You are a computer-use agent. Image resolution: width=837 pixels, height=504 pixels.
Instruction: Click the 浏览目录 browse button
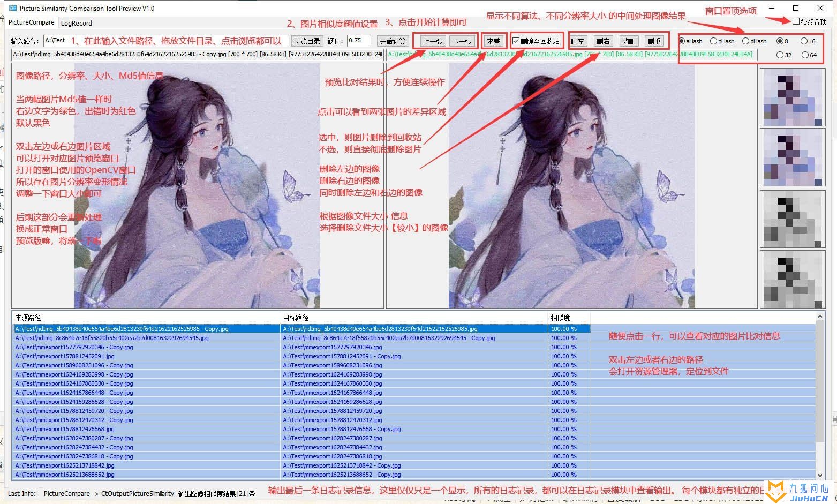[x=307, y=41]
